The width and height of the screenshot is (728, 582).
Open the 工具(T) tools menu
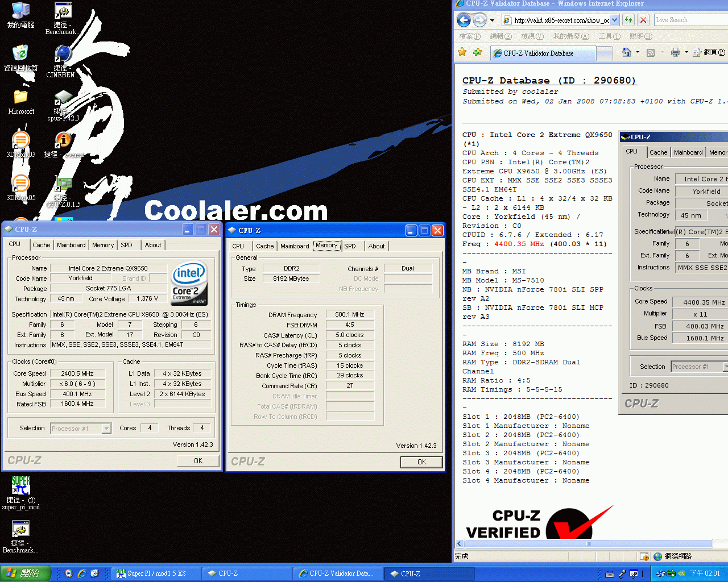610,36
